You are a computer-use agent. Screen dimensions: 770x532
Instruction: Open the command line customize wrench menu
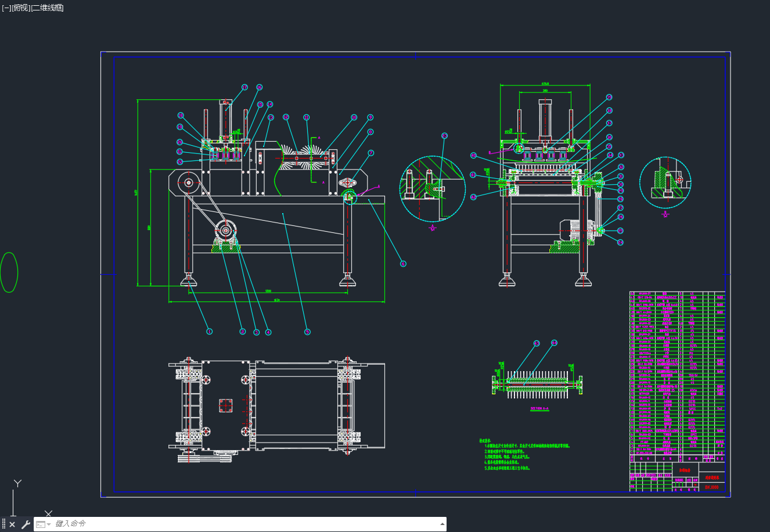26,524
